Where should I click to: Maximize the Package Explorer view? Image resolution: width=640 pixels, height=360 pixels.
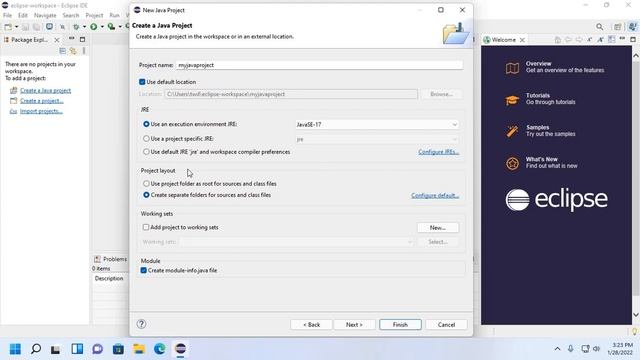coord(82,40)
